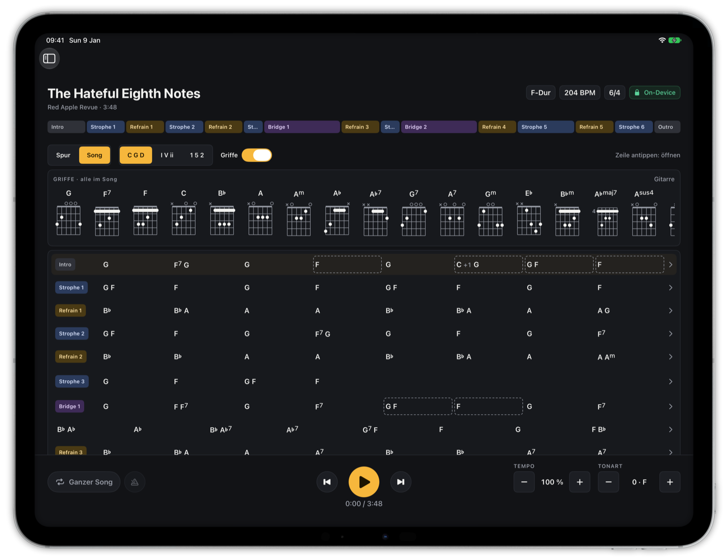The height and width of the screenshot is (560, 728).
Task: Click the metronome icon button
Action: (x=135, y=482)
